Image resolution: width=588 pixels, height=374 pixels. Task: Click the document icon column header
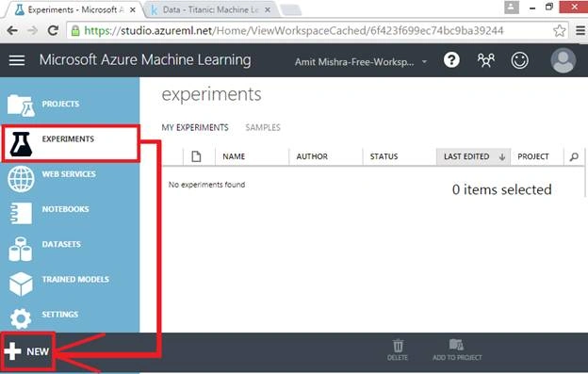[x=196, y=156]
